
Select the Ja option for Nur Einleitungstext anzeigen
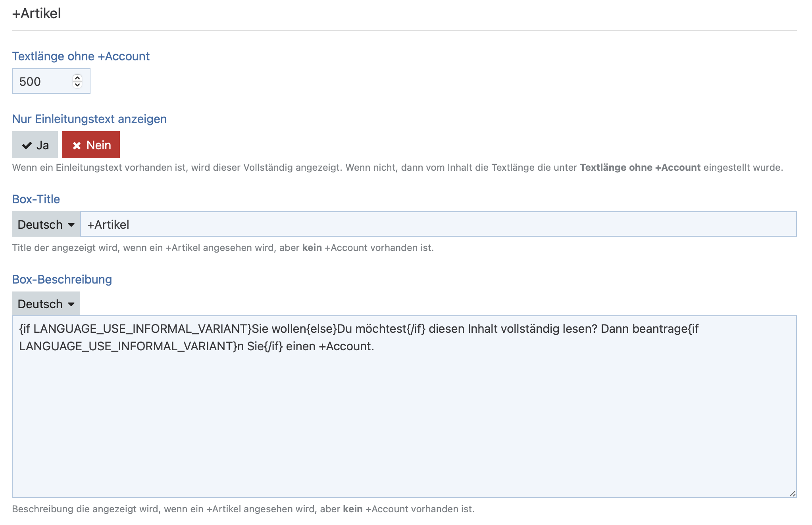pos(35,145)
